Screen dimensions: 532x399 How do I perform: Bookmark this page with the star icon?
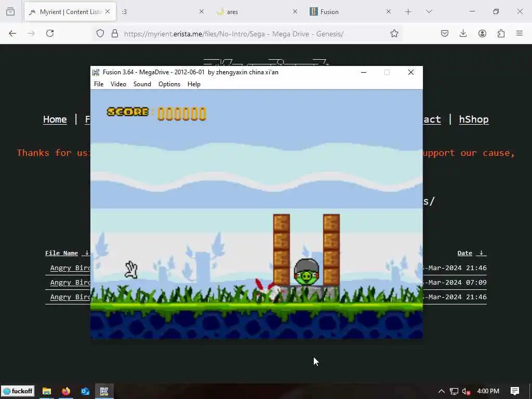[394, 33]
